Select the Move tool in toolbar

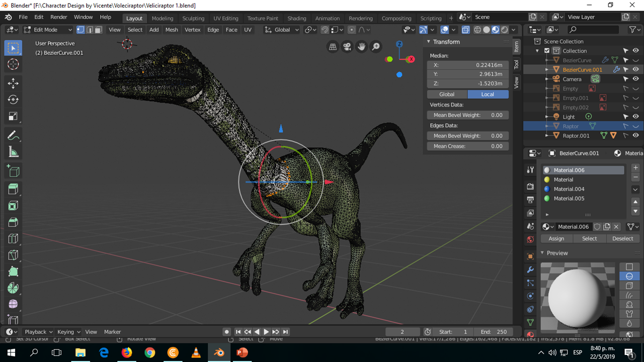(x=13, y=83)
